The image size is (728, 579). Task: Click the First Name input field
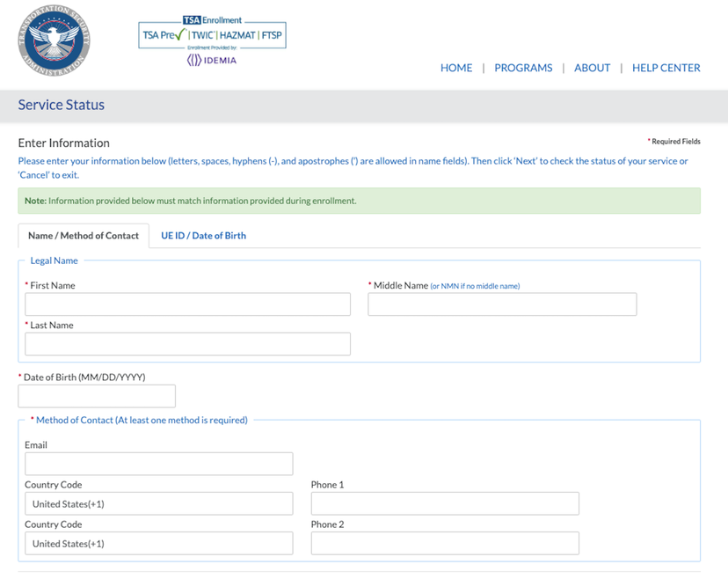click(187, 304)
